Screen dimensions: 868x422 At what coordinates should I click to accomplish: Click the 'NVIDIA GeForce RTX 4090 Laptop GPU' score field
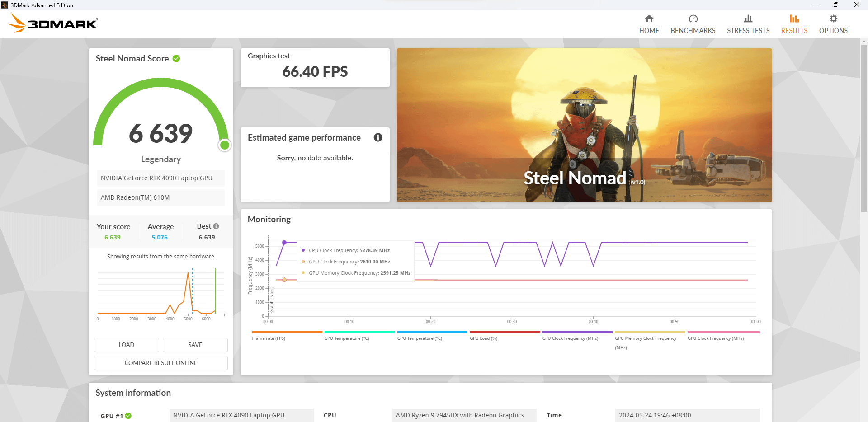click(x=161, y=178)
